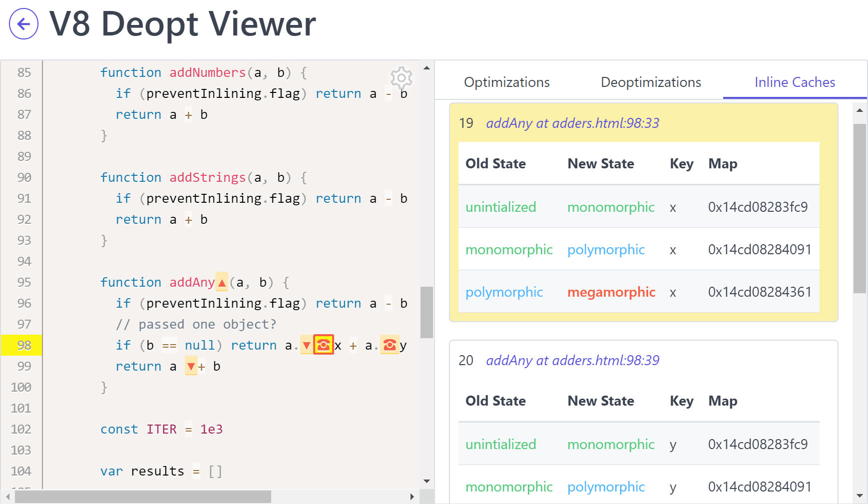Open addAny at adders.html:98:39 entry
Screen dimensions: 868x504
click(x=572, y=360)
